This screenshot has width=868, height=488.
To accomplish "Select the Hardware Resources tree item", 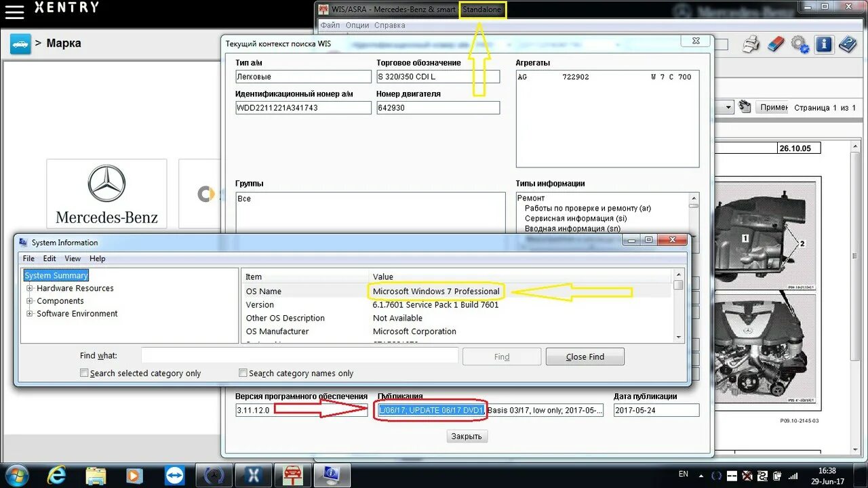I will (x=75, y=288).
